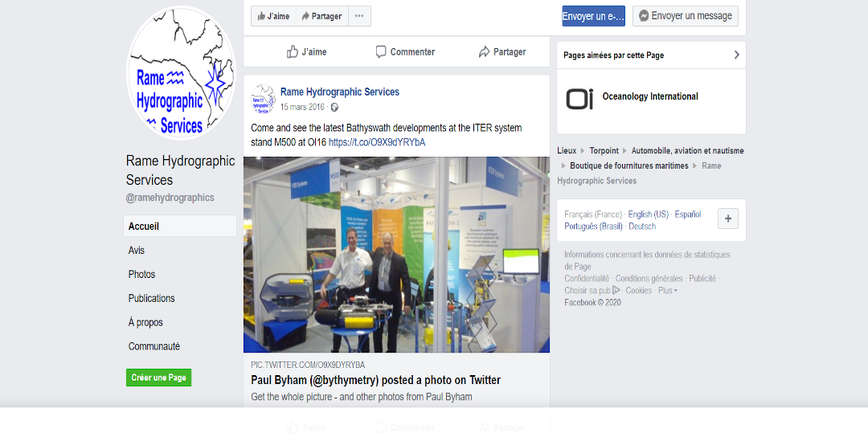This screenshot has width=868, height=437.
Task: Open the Oceanology International page link
Action: click(650, 96)
